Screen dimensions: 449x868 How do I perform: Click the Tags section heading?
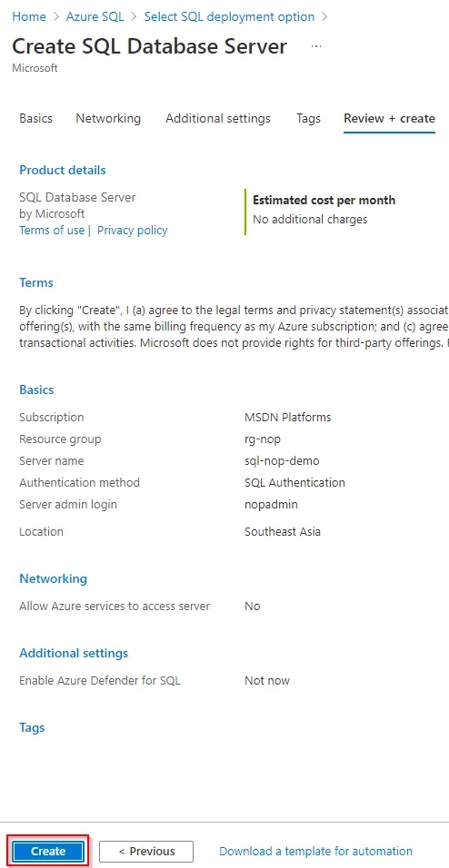pos(32,727)
